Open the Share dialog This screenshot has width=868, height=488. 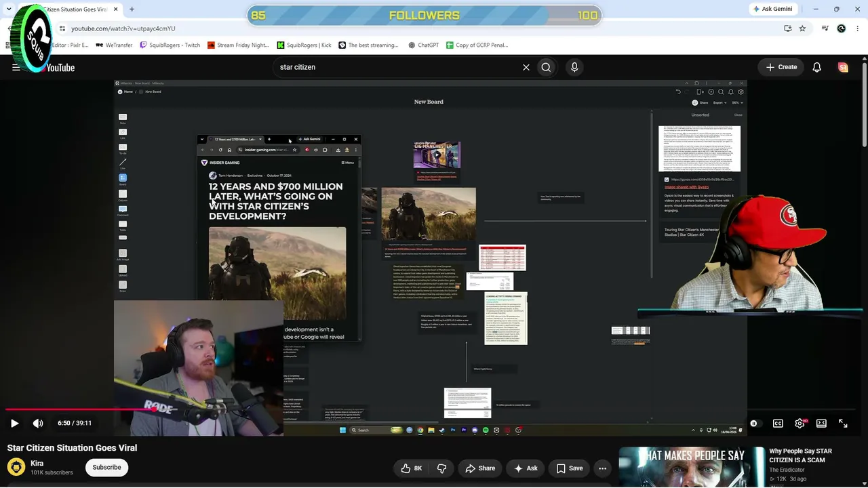(x=480, y=468)
